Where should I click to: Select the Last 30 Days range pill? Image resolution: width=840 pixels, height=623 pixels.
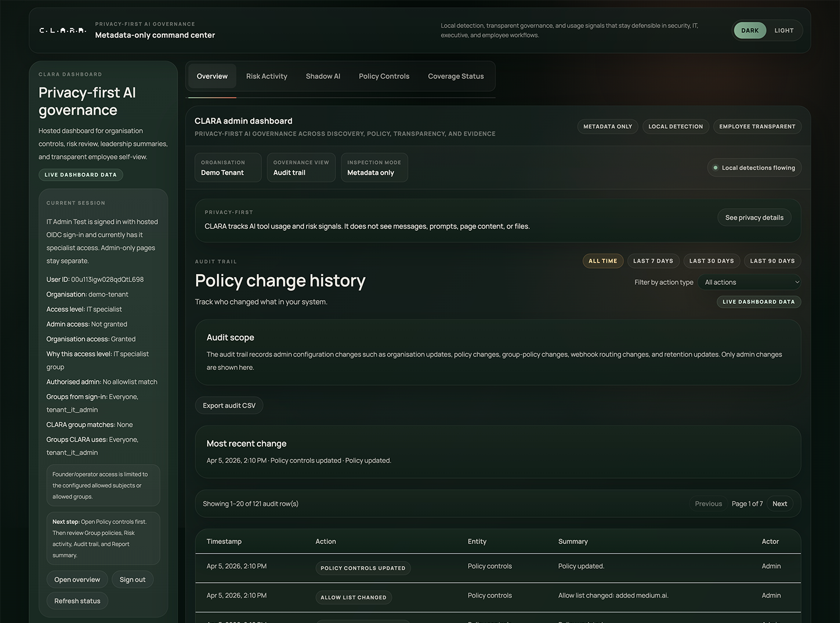click(x=711, y=261)
